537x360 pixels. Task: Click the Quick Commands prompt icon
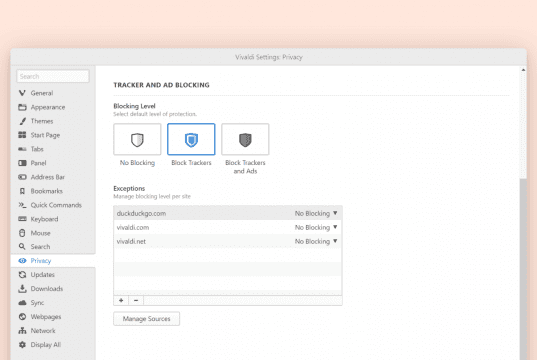[22, 205]
